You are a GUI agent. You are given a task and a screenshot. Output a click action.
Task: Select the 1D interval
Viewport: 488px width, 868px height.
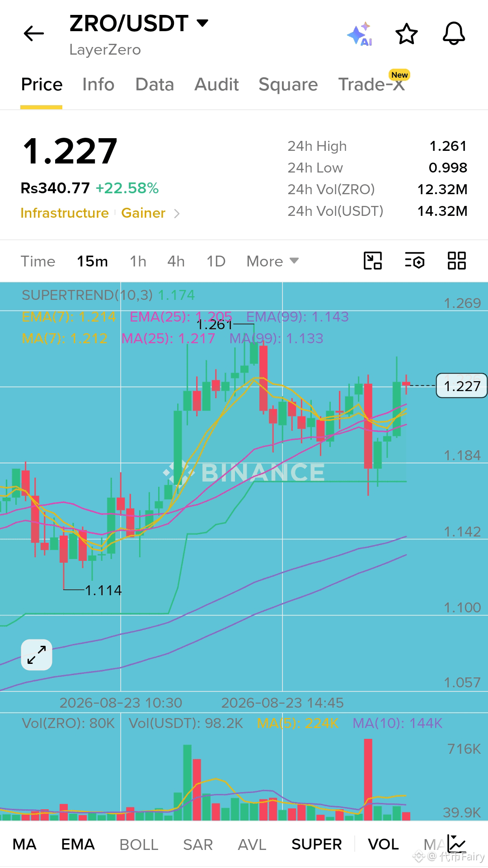216,261
